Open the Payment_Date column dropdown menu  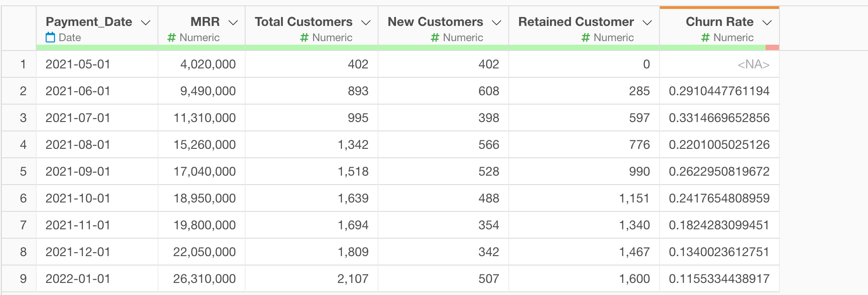(145, 22)
